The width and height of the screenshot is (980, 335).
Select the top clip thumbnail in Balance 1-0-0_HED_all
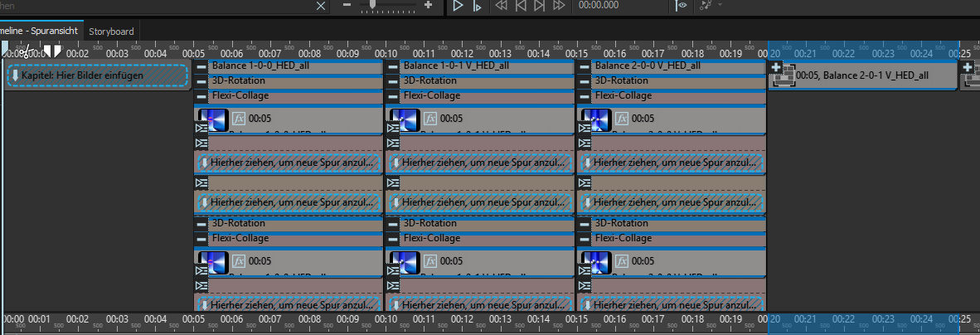214,120
